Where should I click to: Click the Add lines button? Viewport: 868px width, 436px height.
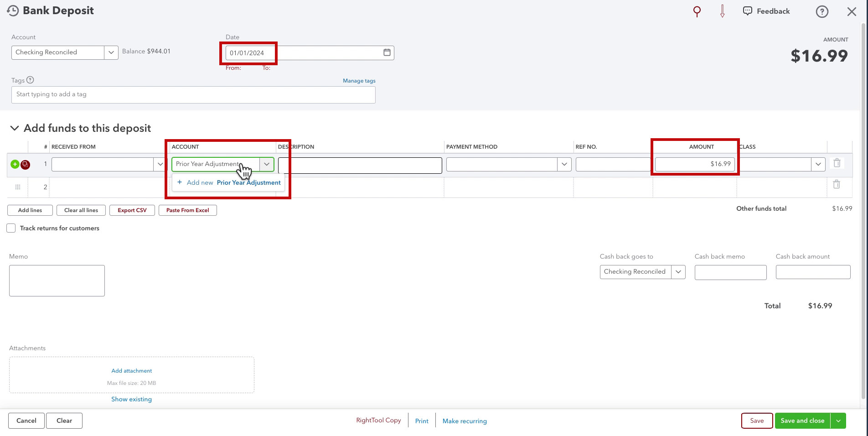(x=30, y=210)
